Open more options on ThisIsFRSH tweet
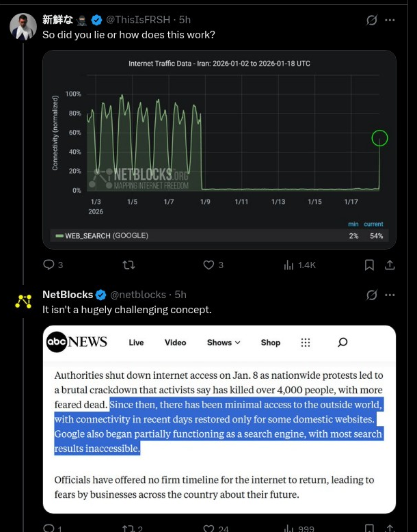This screenshot has width=417, height=532. click(390, 21)
